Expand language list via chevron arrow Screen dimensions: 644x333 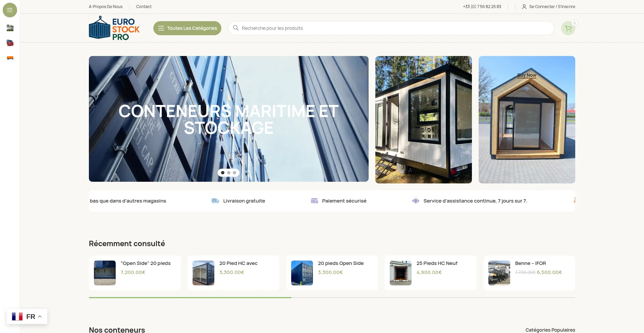(40, 317)
